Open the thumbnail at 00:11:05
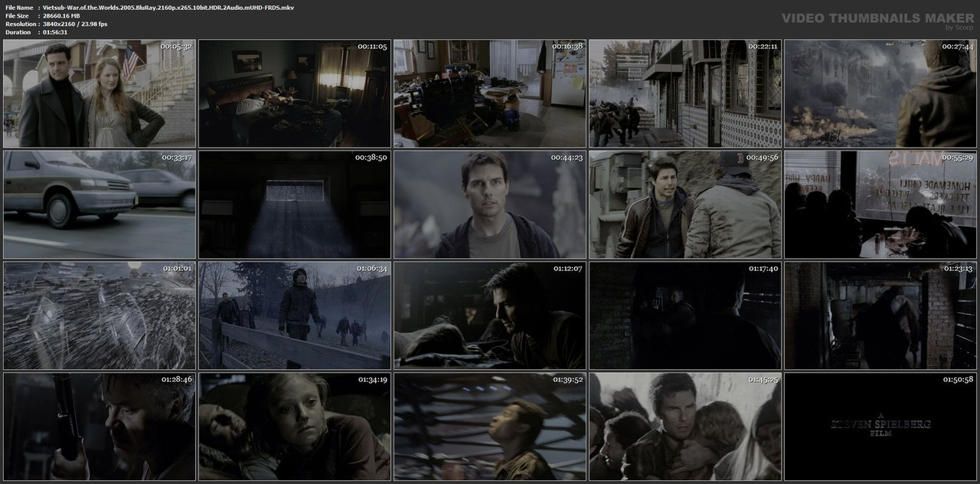The image size is (980, 484). tap(295, 93)
